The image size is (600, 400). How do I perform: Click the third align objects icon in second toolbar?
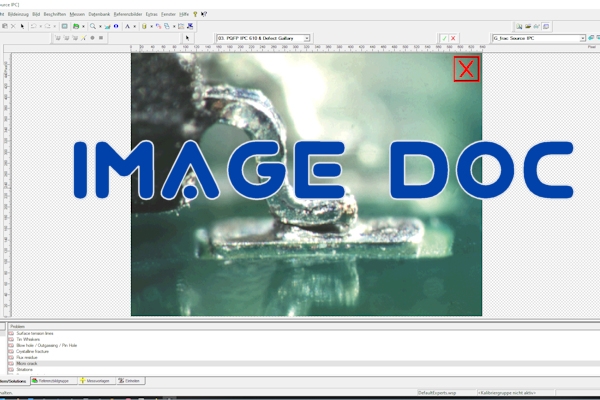75,38
